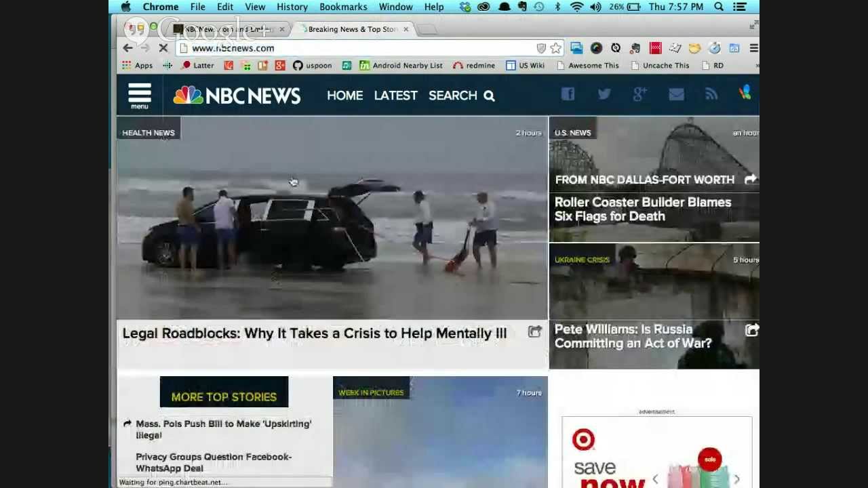This screenshot has width=868, height=488.
Task: Open the uspoon GitHub bookmark
Action: 312,66
